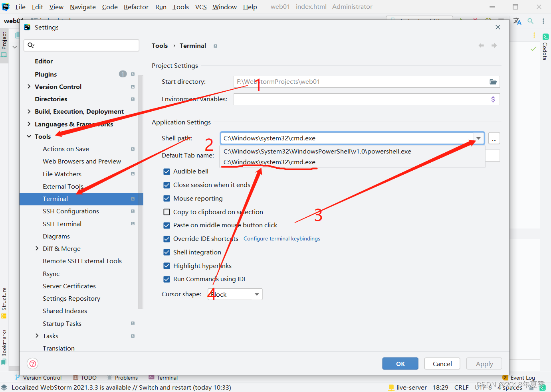Select SSH Configurations entry

point(71,211)
